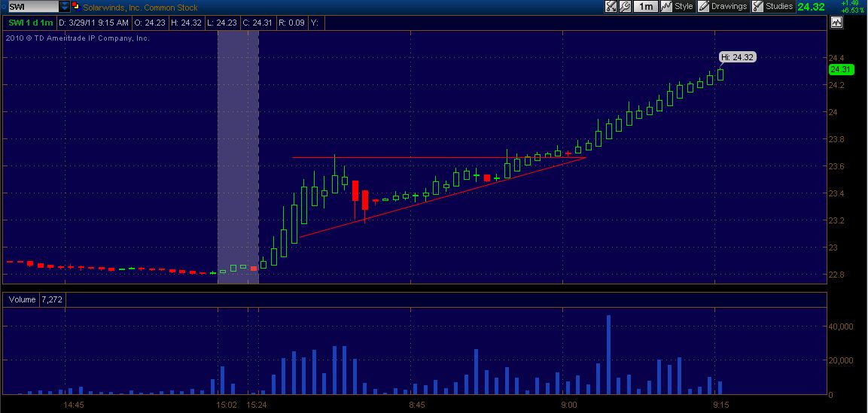Click the SWI symbol input field
Image resolution: width=868 pixels, height=413 pixels.
33,7
